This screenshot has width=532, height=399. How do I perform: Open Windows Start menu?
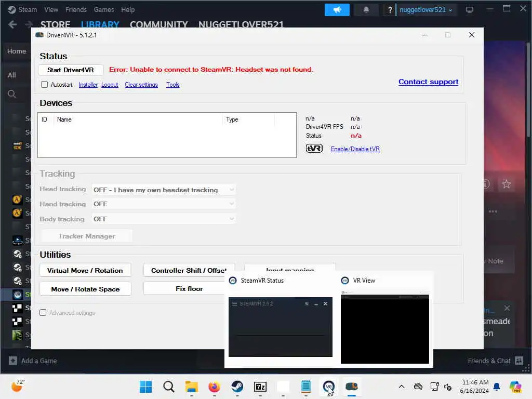click(x=145, y=387)
